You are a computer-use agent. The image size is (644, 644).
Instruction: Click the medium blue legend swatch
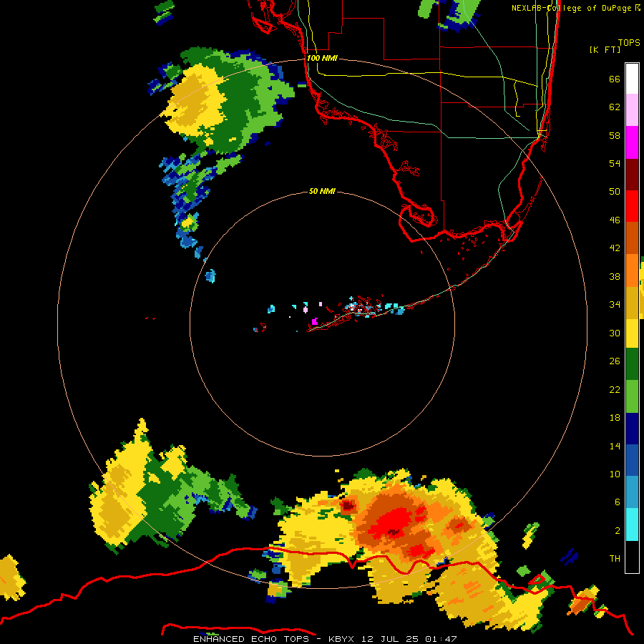click(x=632, y=460)
